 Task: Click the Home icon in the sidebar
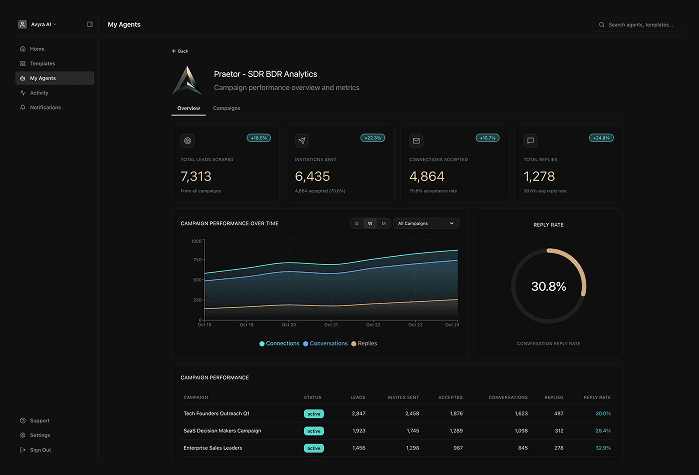click(x=23, y=49)
